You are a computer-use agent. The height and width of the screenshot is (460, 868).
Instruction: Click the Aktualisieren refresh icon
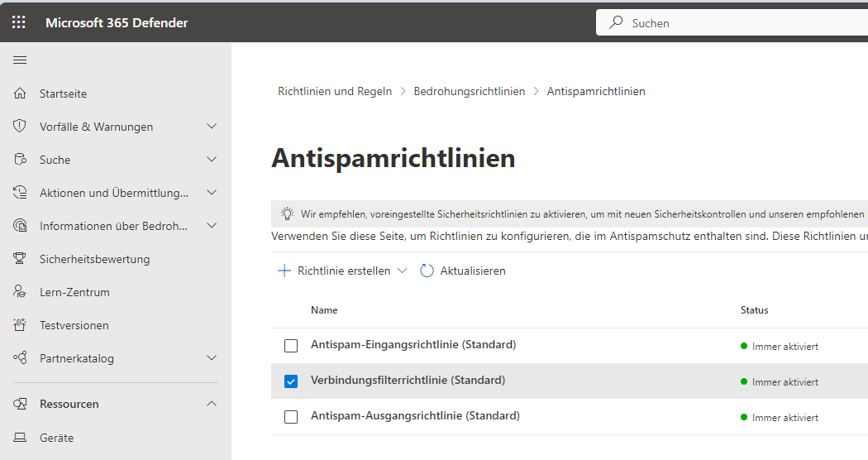[427, 271]
